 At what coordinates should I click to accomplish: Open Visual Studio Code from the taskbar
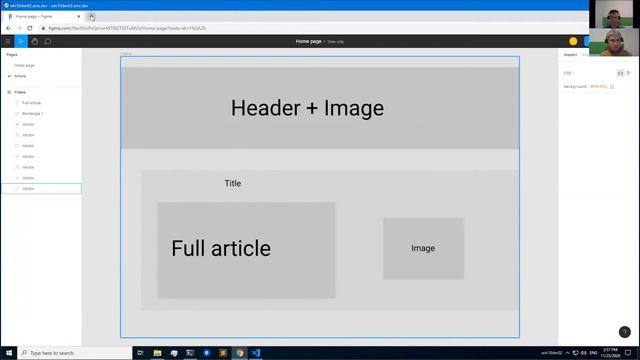pyautogui.click(x=256, y=353)
